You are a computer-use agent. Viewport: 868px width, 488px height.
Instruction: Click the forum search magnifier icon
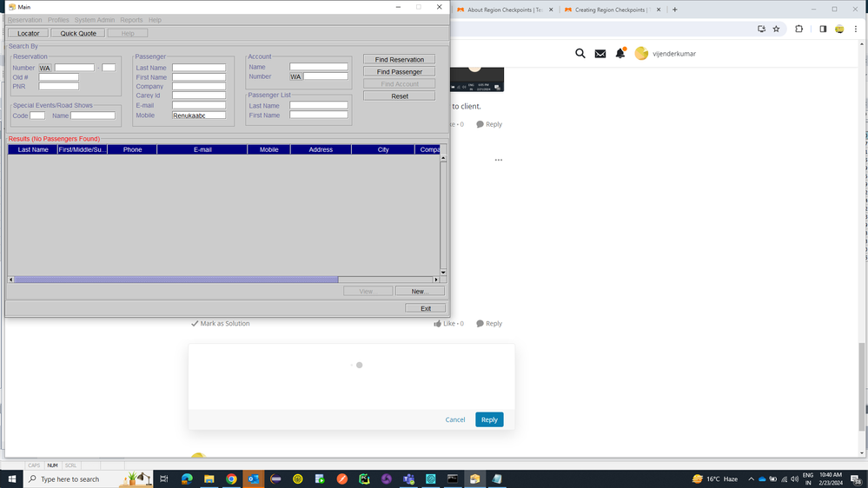[580, 53]
